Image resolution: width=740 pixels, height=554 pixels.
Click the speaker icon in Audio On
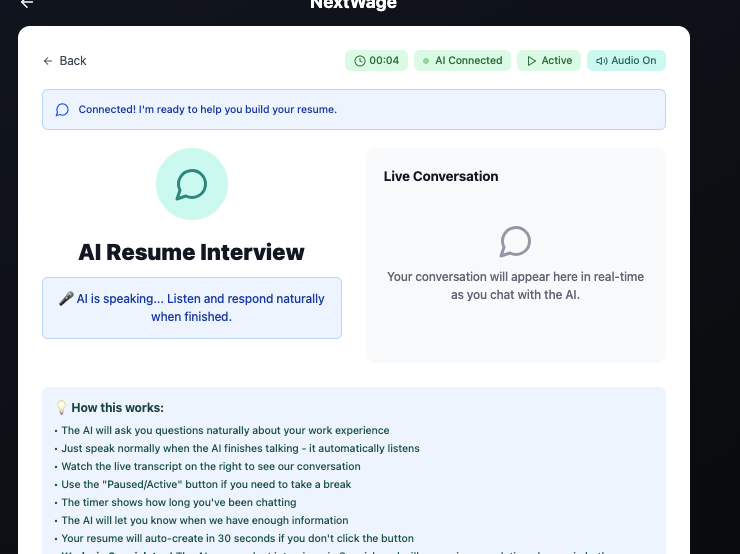(601, 61)
